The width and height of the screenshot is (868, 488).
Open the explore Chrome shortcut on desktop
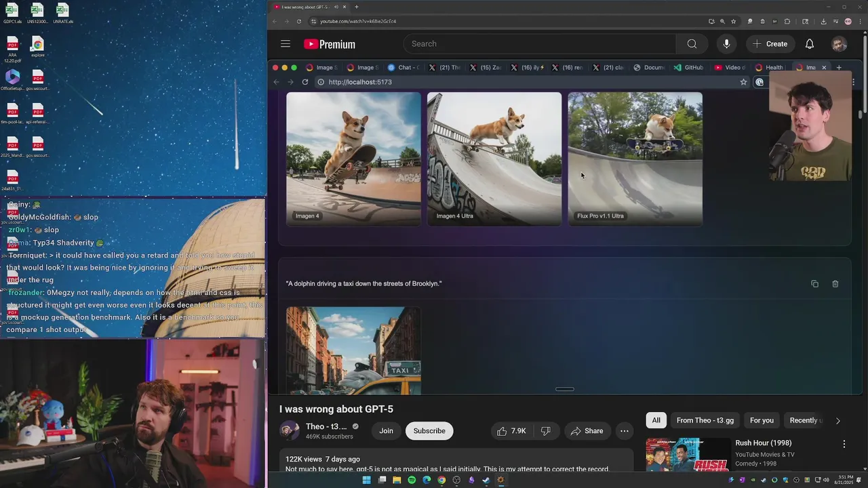[37, 47]
